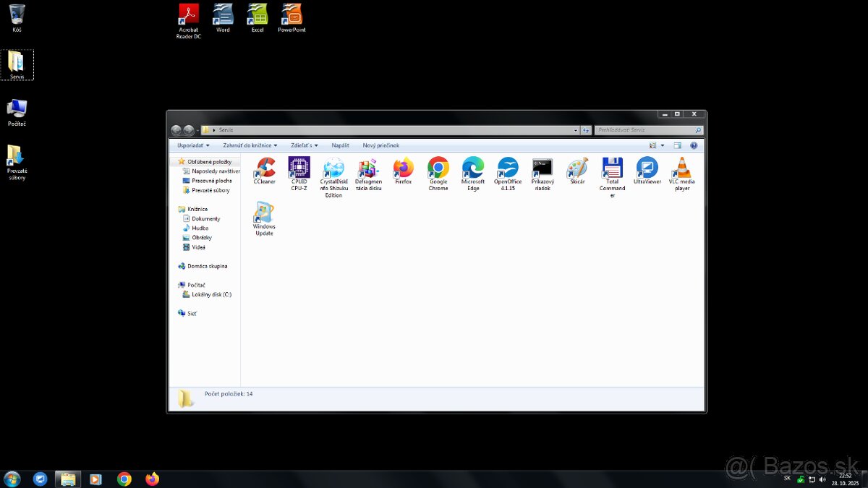Select Dokumenty in the navigation pane
868x488 pixels.
[x=205, y=218]
